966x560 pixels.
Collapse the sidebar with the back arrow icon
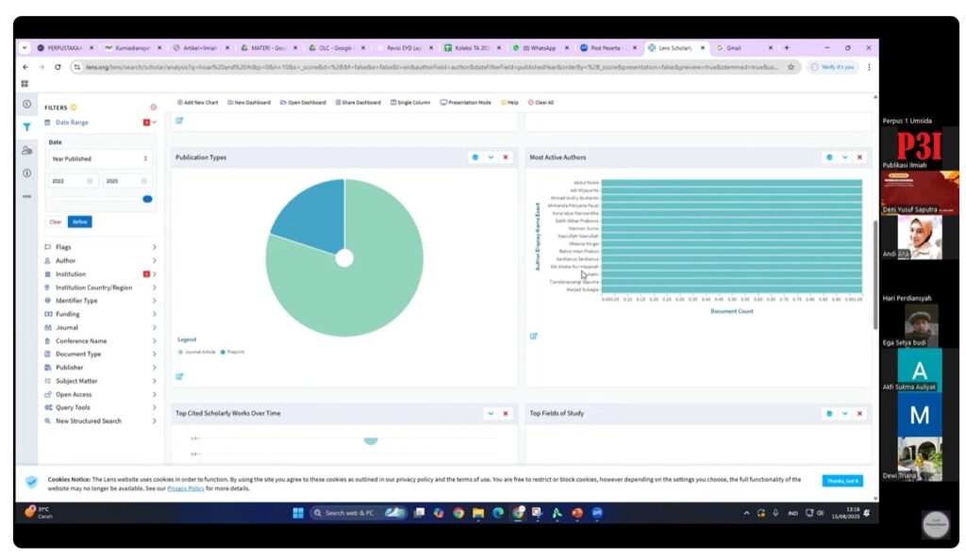pos(26,104)
